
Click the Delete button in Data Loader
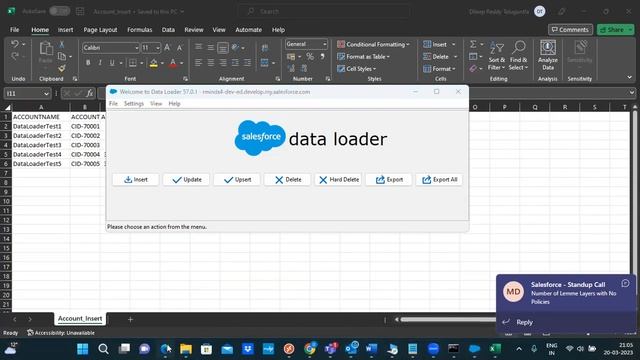pyautogui.click(x=287, y=180)
